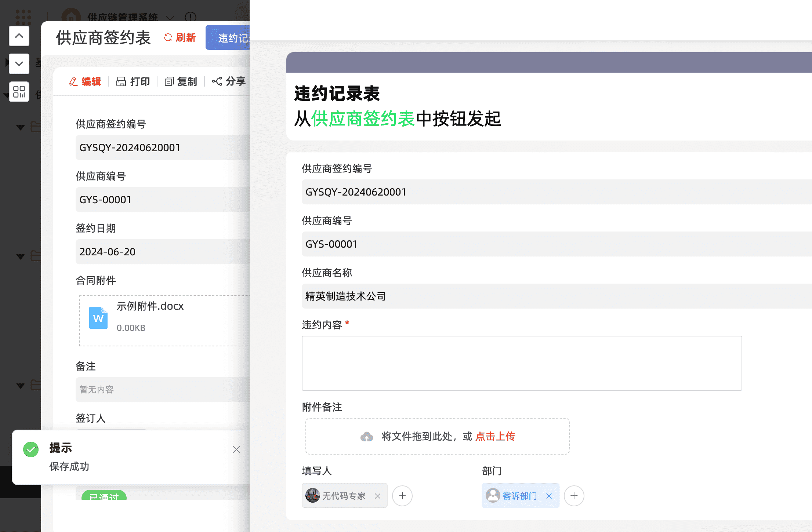812x532 pixels.
Task: Close the 保存成功 notification
Action: (x=236, y=449)
